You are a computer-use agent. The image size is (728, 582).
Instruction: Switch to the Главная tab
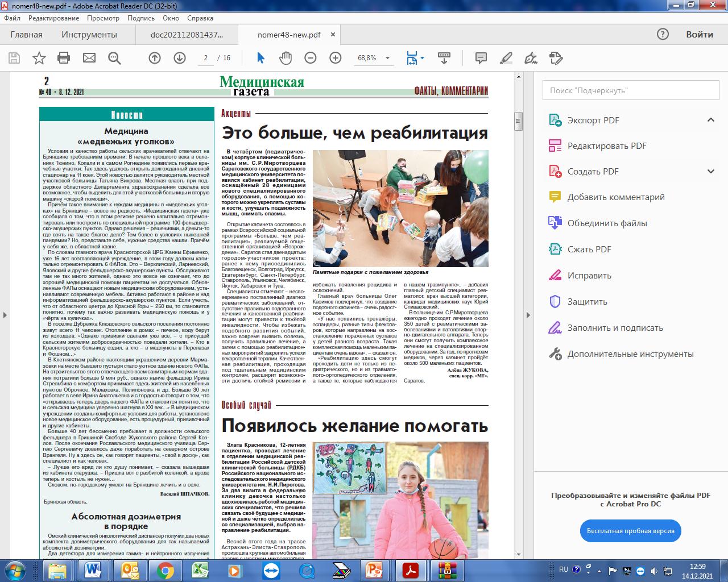(x=27, y=35)
